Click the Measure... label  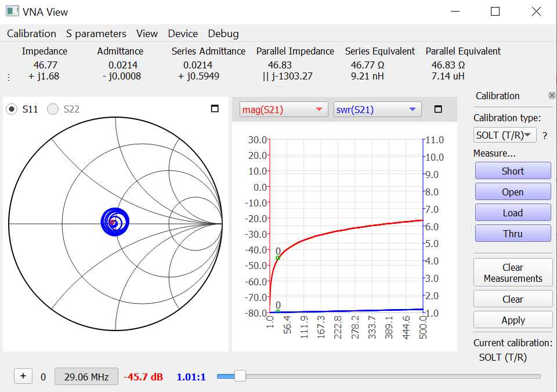[494, 154]
